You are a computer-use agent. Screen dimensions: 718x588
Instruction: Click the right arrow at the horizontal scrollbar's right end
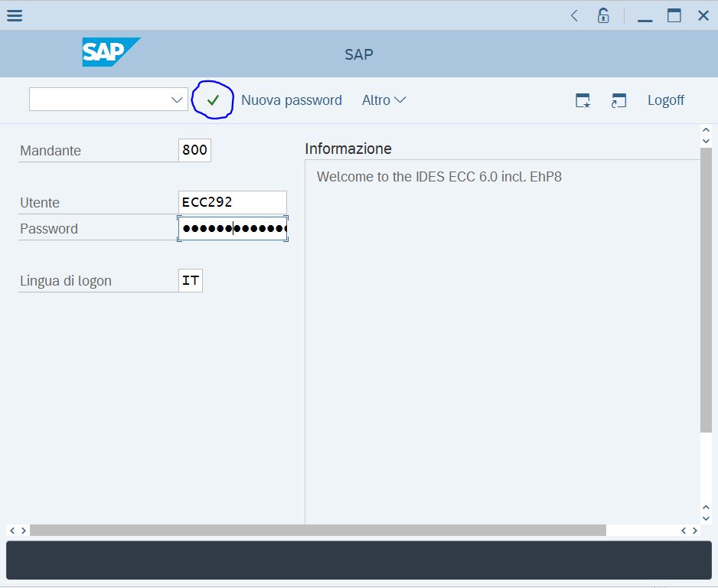coord(695,531)
